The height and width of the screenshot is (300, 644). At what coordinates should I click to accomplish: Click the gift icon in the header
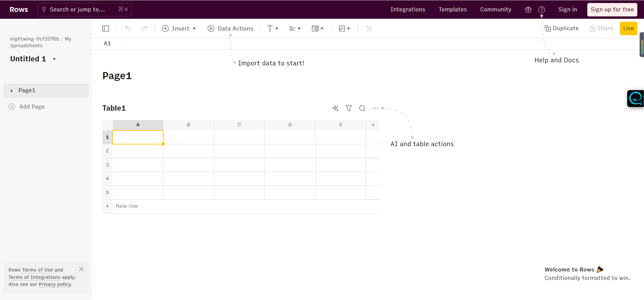[x=528, y=10]
